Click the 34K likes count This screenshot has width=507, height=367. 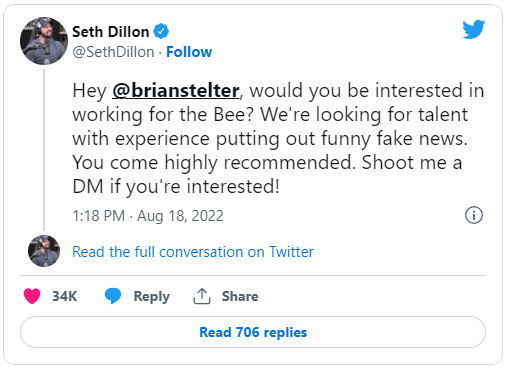tap(65, 296)
